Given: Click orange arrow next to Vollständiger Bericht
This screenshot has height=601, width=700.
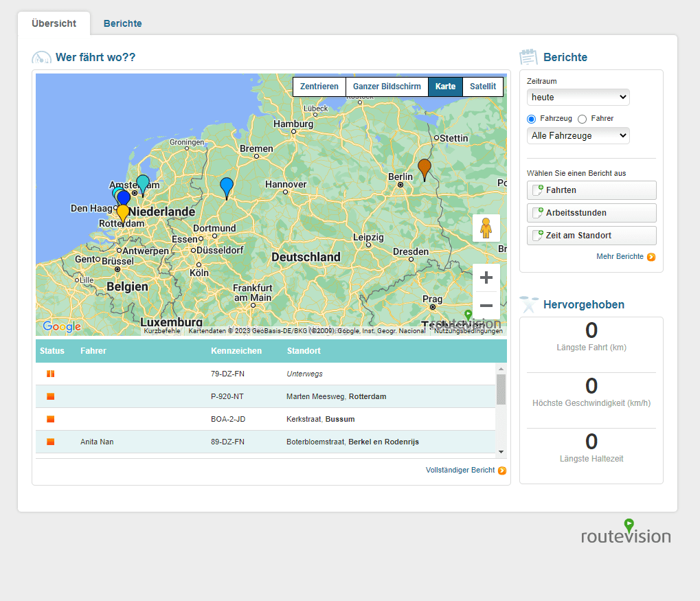Looking at the screenshot, I should pos(502,470).
